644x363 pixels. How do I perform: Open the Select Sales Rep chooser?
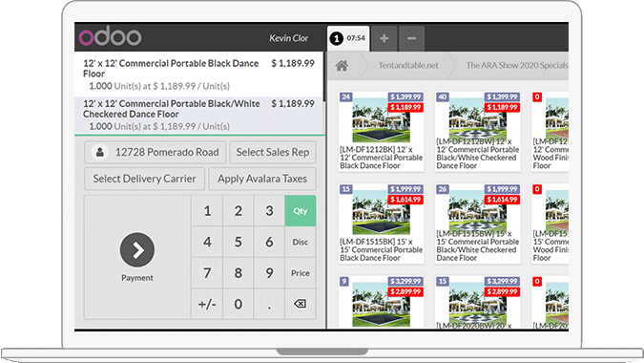pyautogui.click(x=273, y=152)
